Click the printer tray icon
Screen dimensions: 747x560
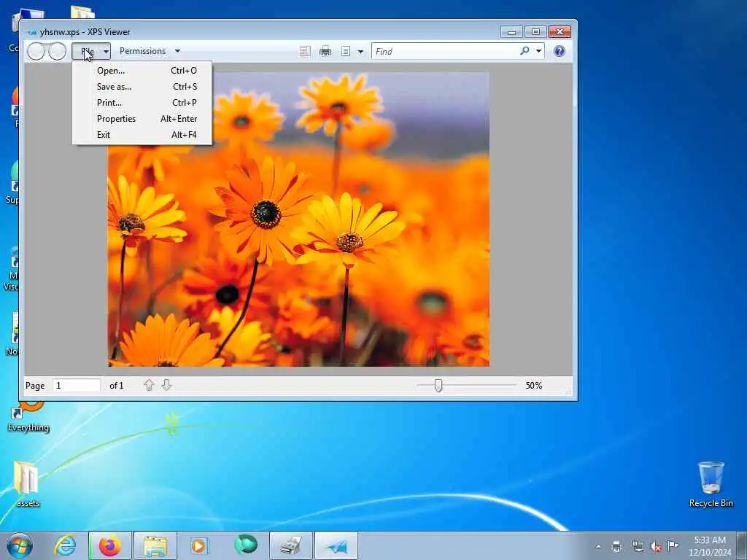(x=616, y=546)
